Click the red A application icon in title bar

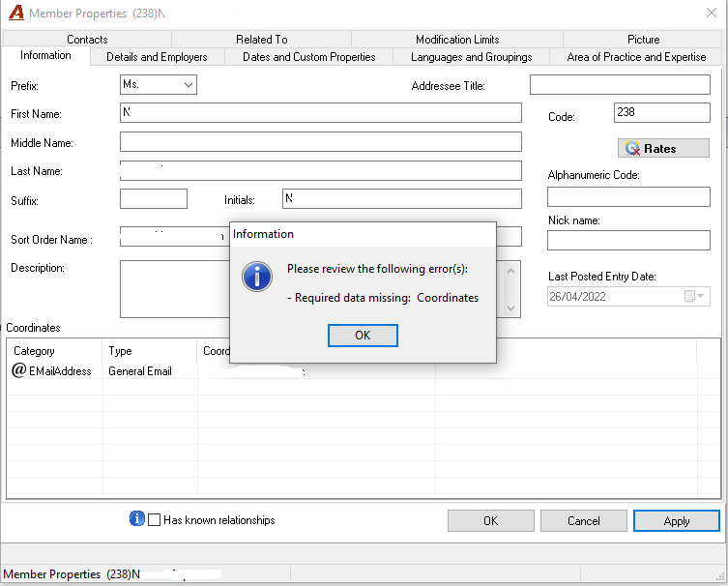point(16,13)
